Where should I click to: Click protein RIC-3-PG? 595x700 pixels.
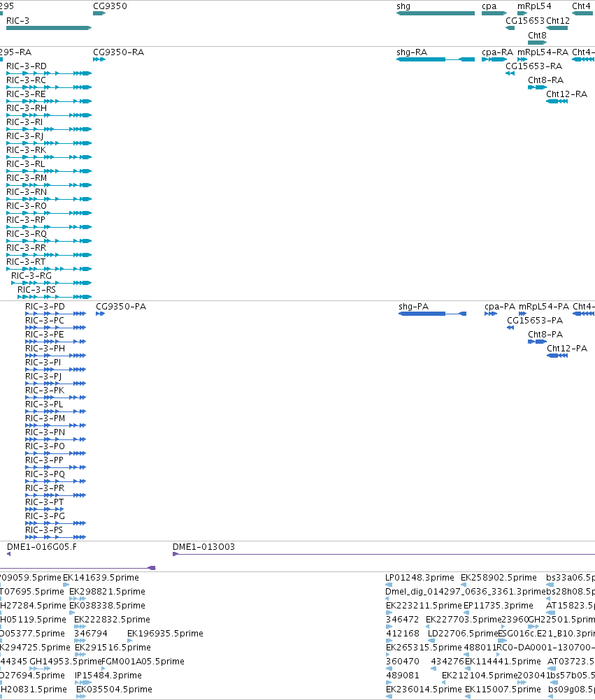[x=55, y=523]
